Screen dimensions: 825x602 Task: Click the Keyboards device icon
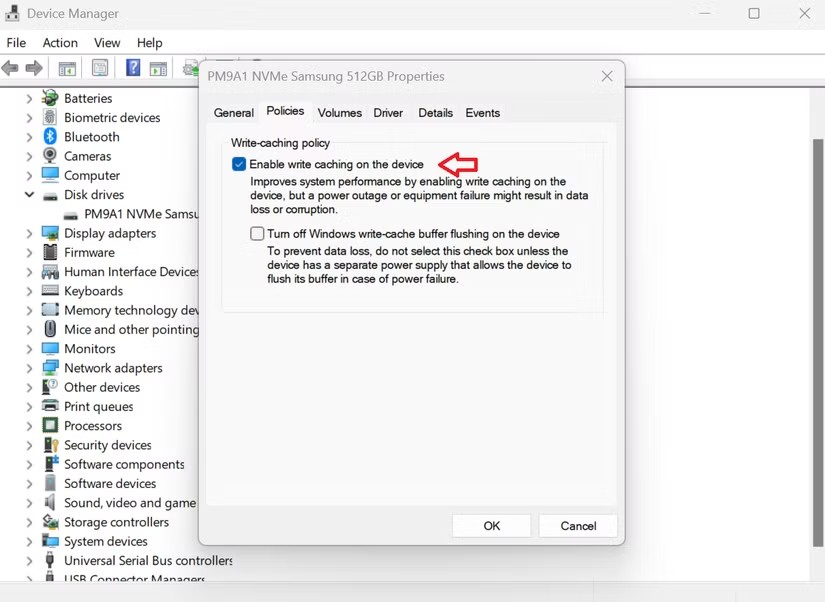(50, 291)
